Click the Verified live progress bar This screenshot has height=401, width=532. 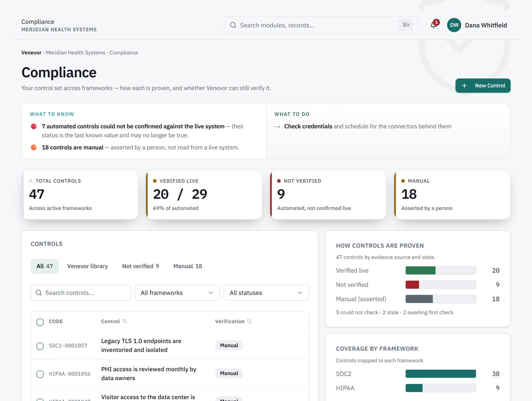441,271
